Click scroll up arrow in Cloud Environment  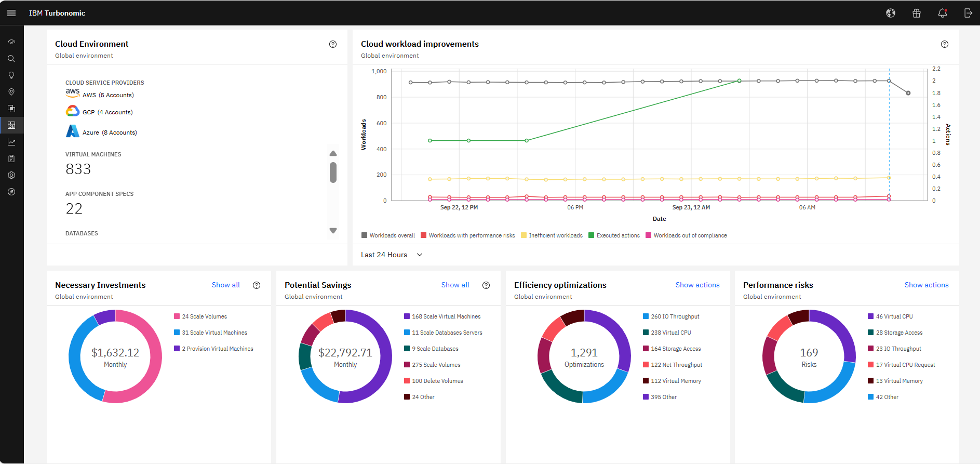pos(333,153)
